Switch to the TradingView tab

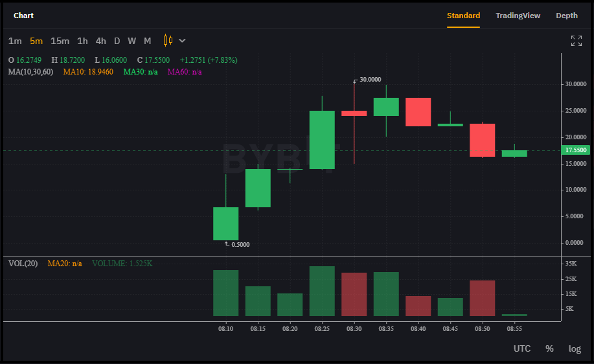[x=518, y=16]
